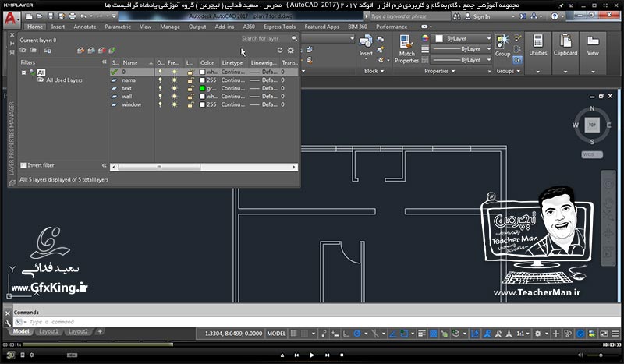The height and width of the screenshot is (364, 624).
Task: Toggle grid display in status bar
Action: (x=294, y=334)
